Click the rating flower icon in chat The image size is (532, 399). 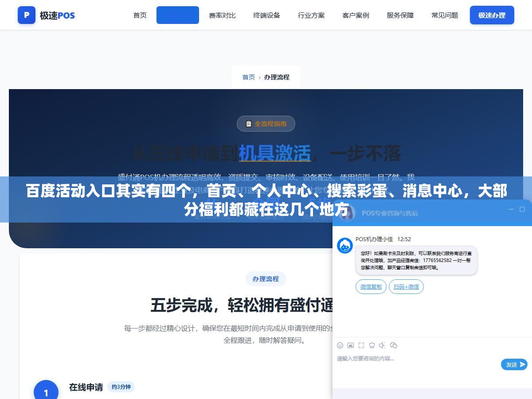[372, 345]
